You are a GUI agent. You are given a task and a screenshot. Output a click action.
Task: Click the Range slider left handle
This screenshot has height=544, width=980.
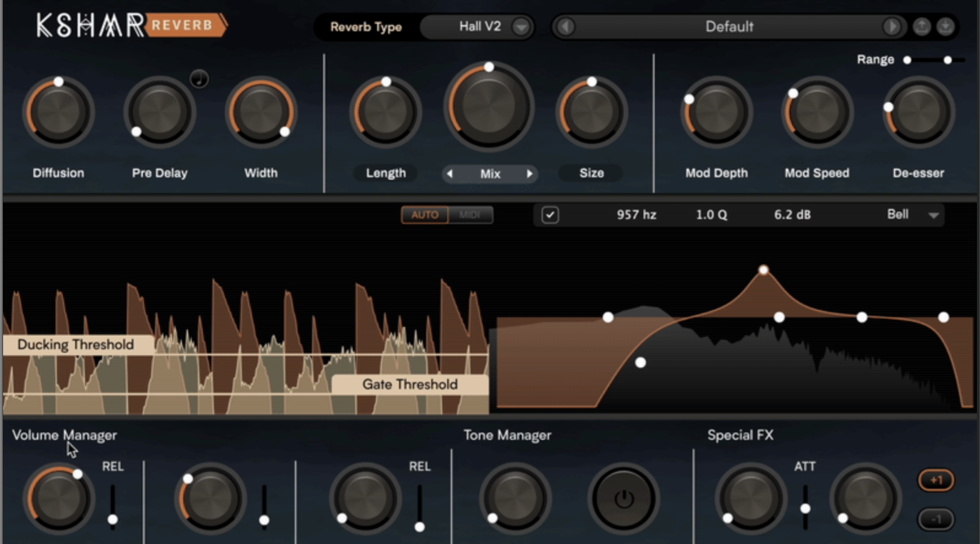pyautogui.click(x=907, y=60)
